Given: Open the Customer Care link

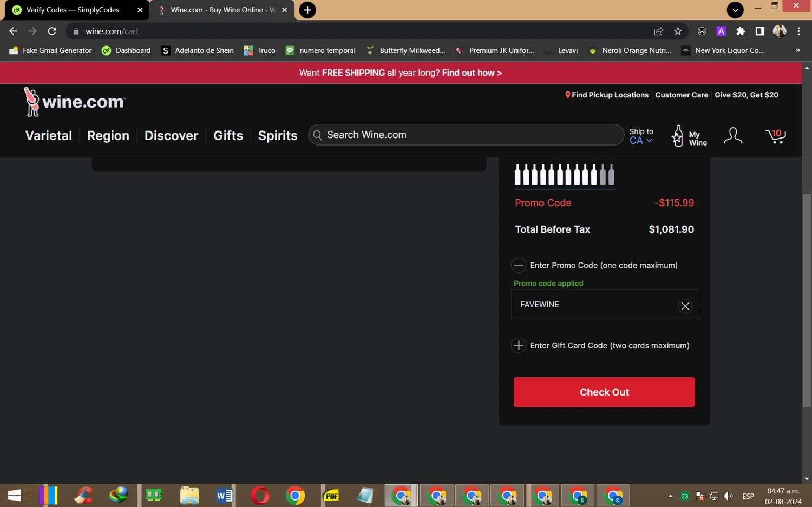Looking at the screenshot, I should coord(682,95).
